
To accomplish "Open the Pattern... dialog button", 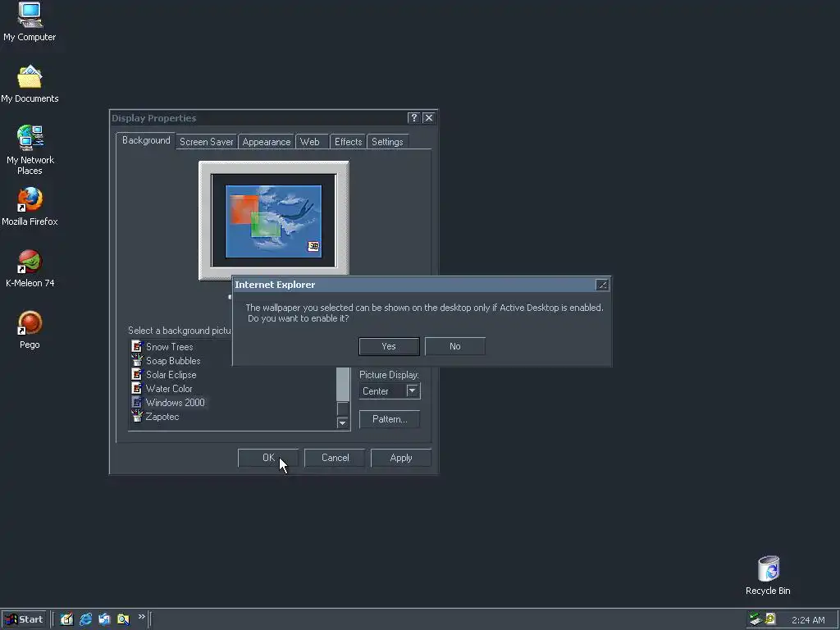I will point(390,419).
